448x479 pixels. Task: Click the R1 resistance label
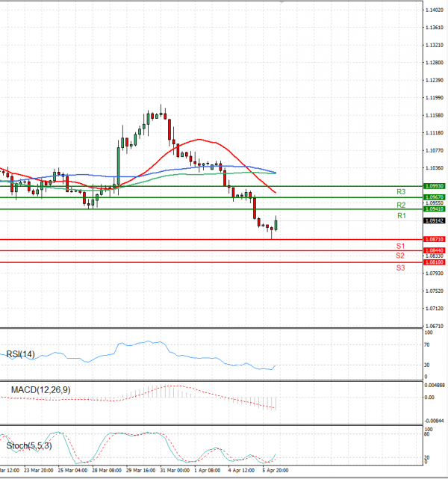click(401, 215)
